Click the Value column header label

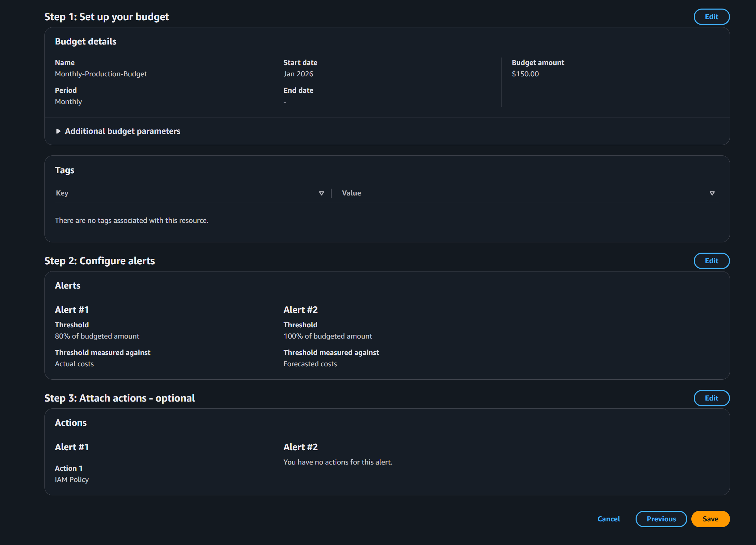tap(351, 193)
